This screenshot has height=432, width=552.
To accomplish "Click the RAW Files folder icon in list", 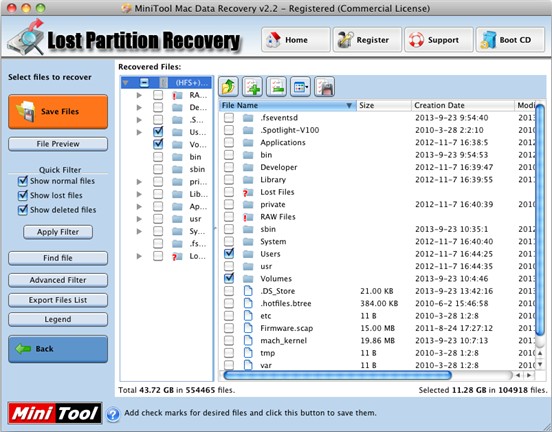I will click(x=248, y=217).
